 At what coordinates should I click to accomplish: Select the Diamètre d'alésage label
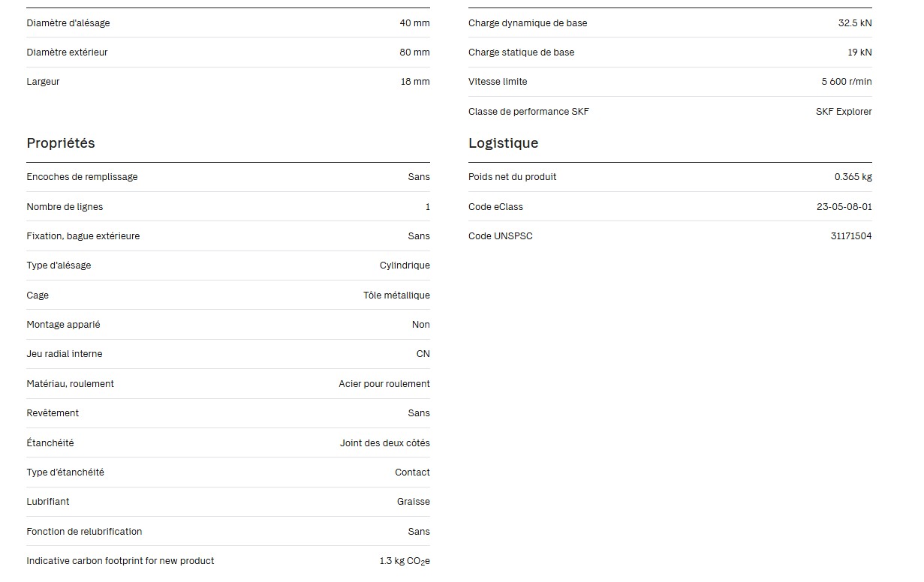[x=68, y=23]
